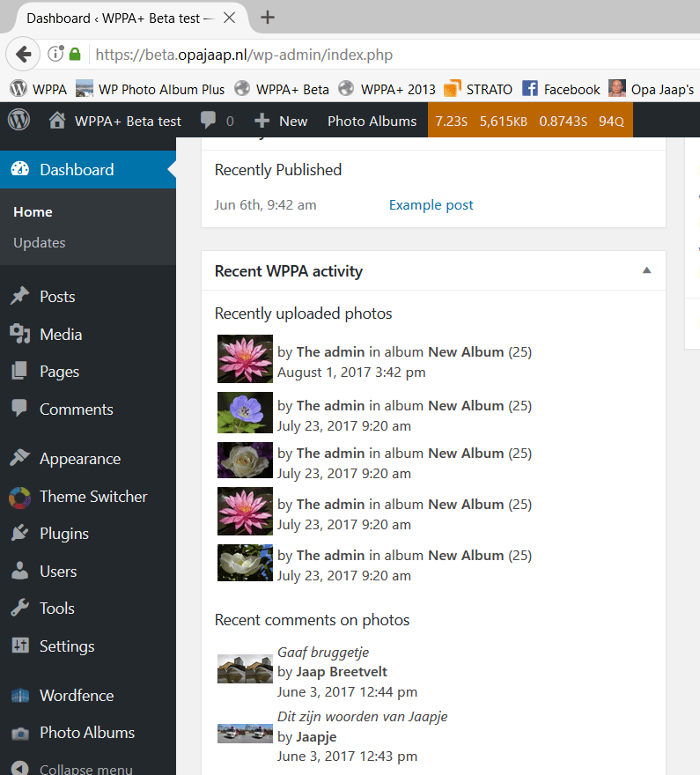Click the 7.23s load time stat
The height and width of the screenshot is (775, 700).
tap(451, 122)
